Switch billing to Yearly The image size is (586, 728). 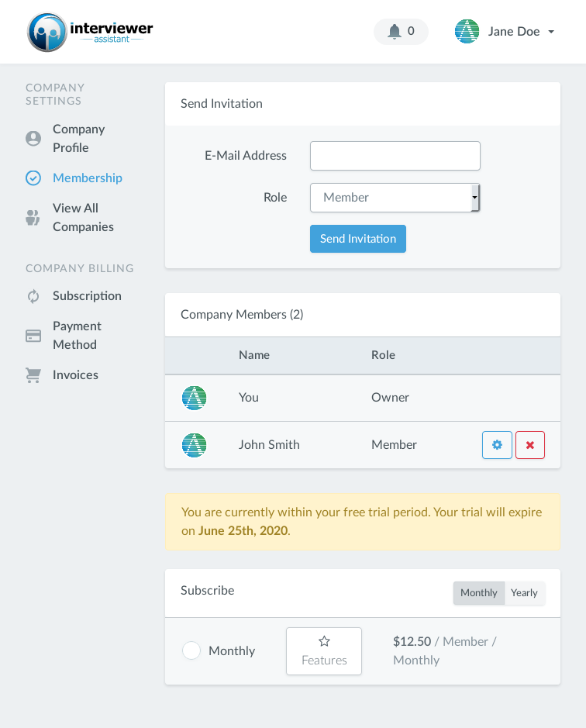pyautogui.click(x=524, y=593)
